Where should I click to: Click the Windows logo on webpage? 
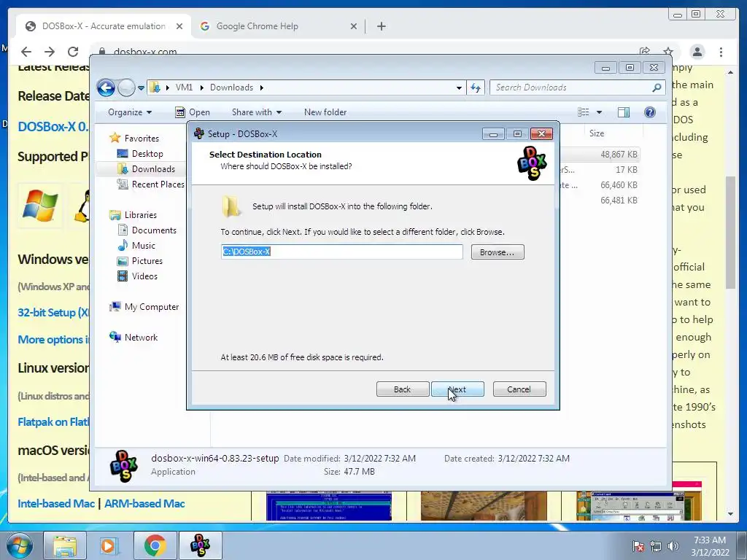40,206
